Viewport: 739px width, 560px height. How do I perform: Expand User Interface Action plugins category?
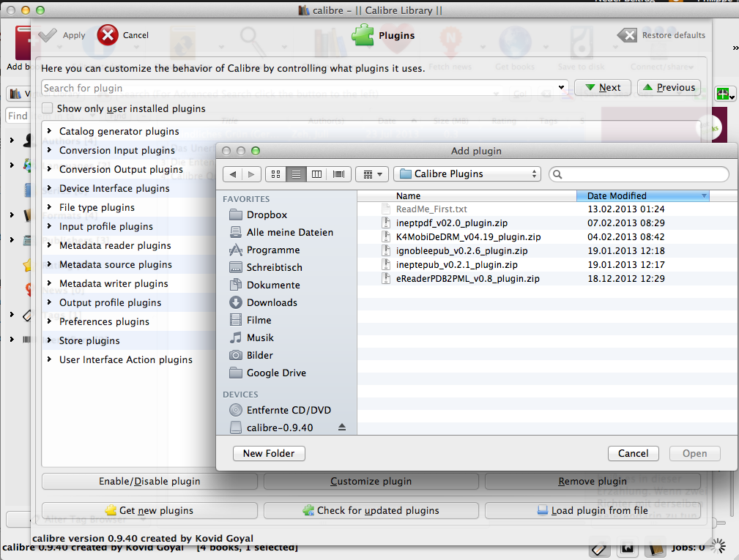pyautogui.click(x=49, y=359)
